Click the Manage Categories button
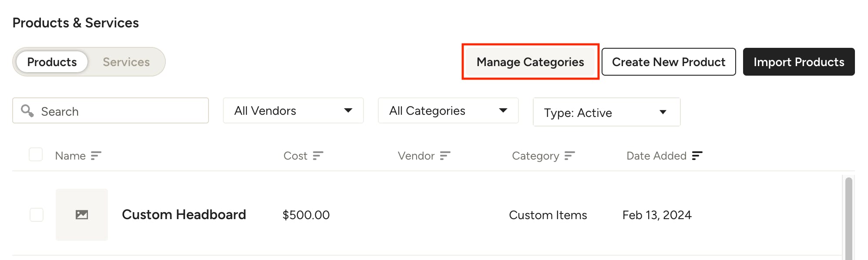This screenshot has height=260, width=868. pyautogui.click(x=530, y=62)
